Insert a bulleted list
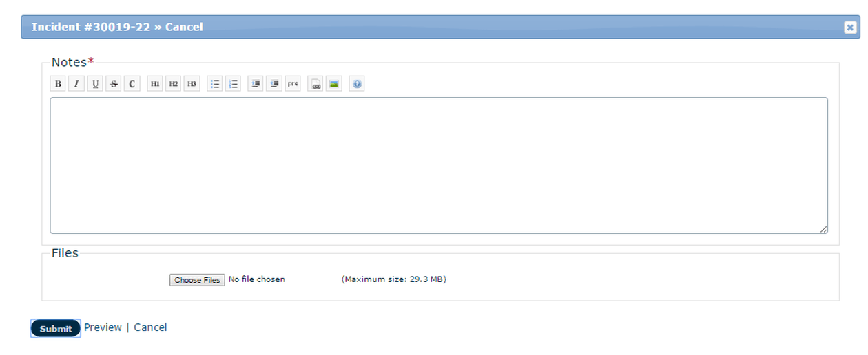 pyautogui.click(x=215, y=84)
